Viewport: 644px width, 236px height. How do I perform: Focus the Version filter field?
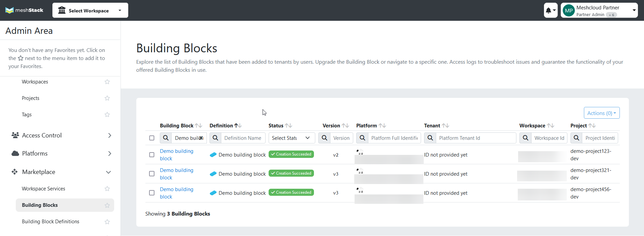click(341, 138)
